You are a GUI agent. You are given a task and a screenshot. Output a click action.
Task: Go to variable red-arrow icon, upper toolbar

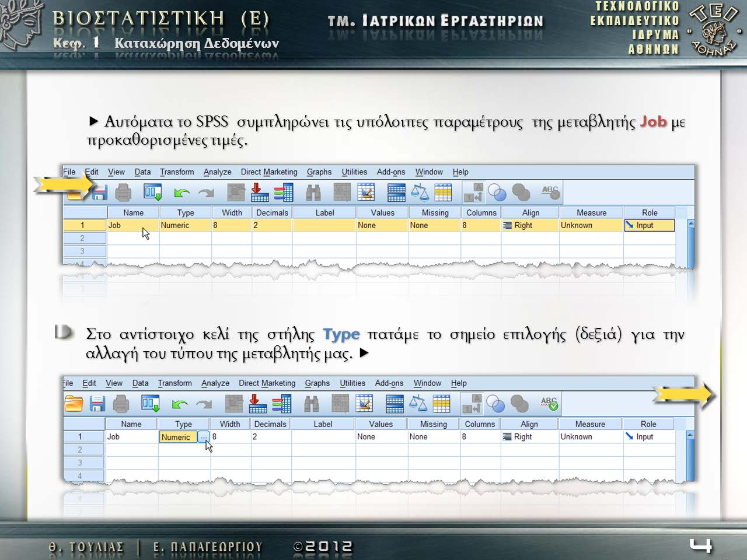point(259,192)
